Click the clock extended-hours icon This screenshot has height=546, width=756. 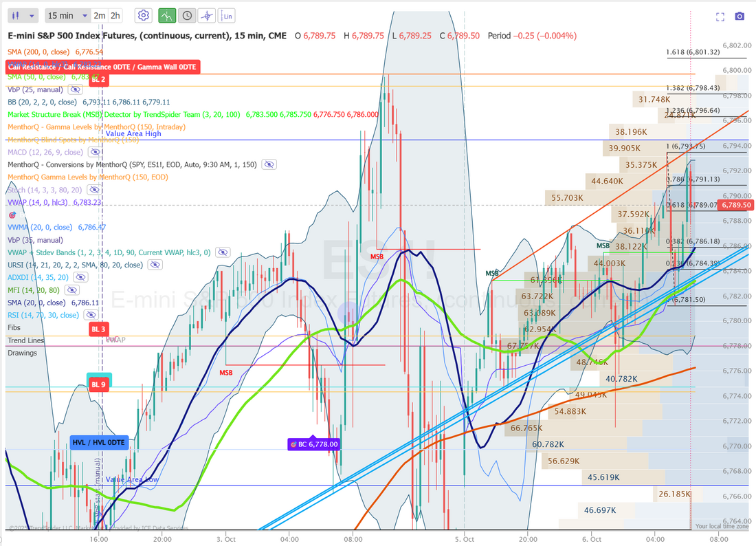[x=186, y=15]
